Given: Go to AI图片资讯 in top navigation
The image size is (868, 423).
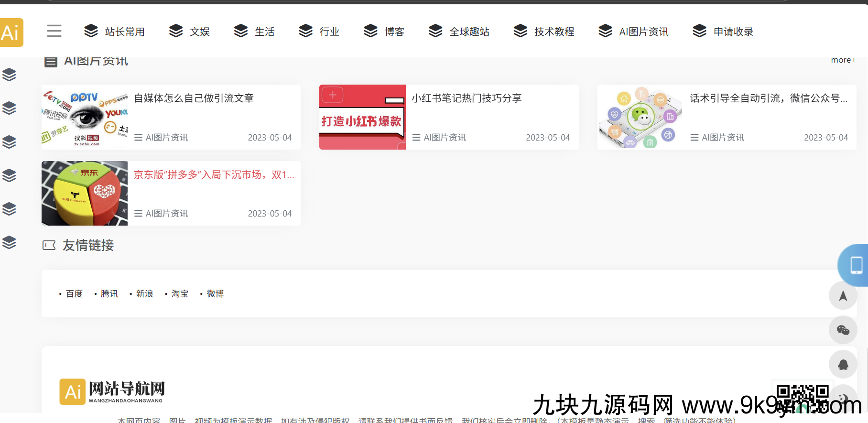Looking at the screenshot, I should point(644,32).
